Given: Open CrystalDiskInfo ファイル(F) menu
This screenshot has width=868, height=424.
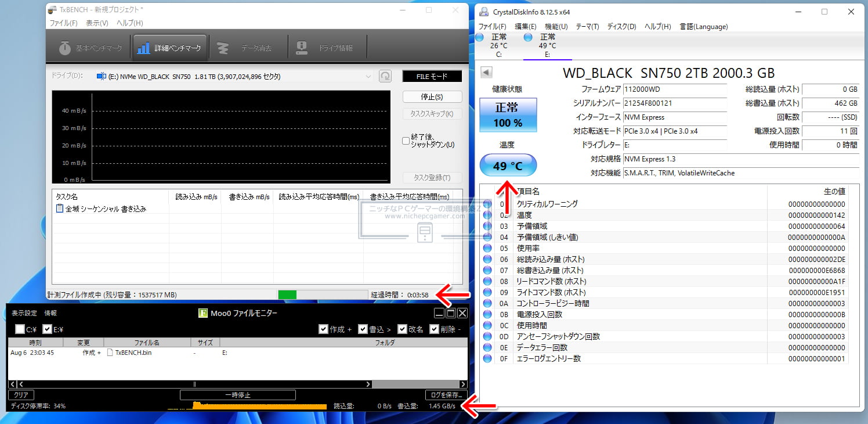Looking at the screenshot, I should point(492,27).
